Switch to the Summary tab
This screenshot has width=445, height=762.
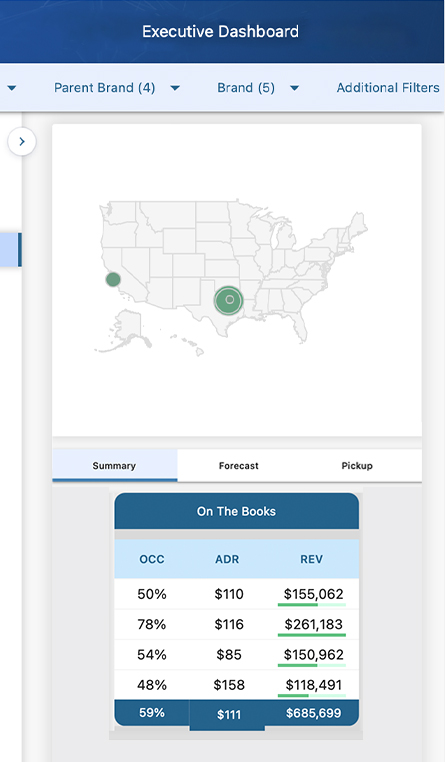[114, 466]
